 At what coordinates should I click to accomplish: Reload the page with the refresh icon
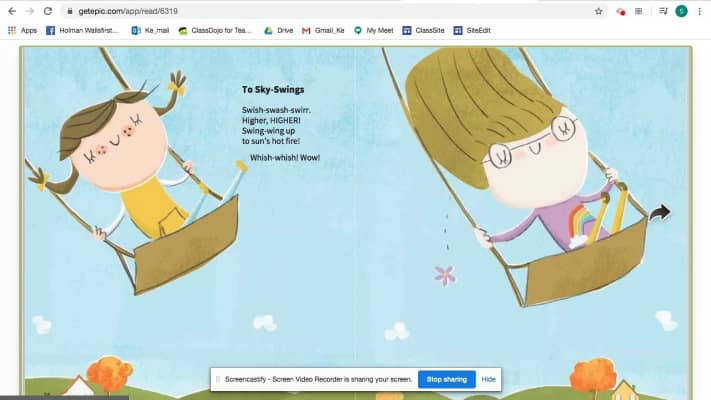(47, 11)
